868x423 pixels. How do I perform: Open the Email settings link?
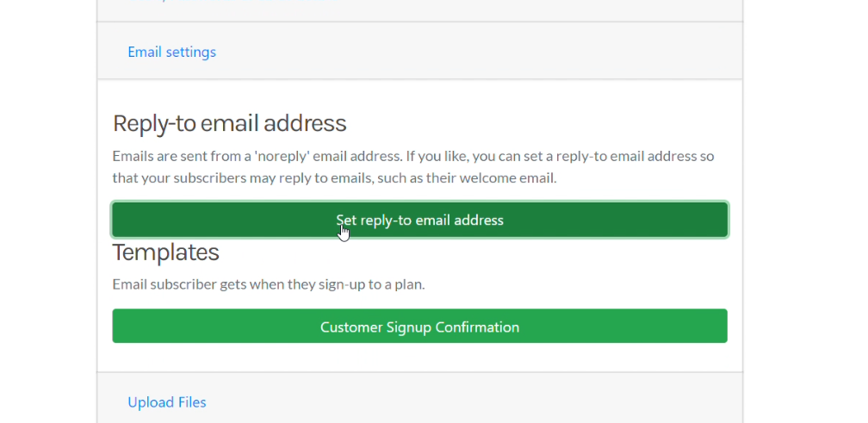pyautogui.click(x=171, y=52)
